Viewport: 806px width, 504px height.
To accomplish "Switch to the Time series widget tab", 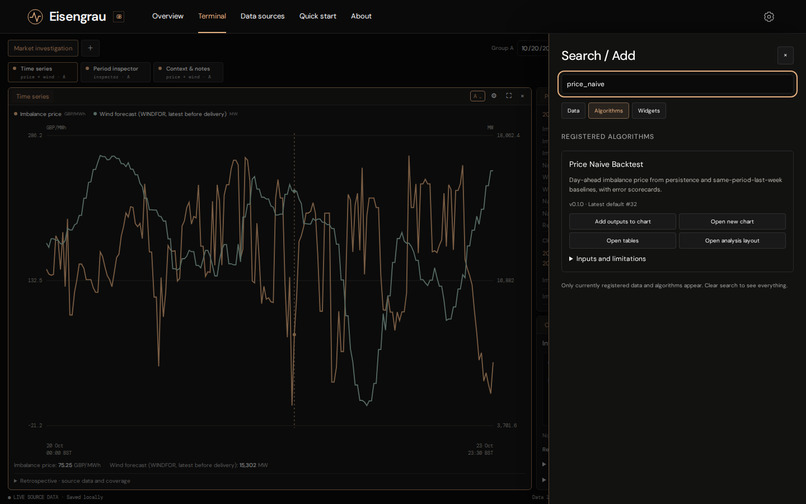I will tap(43, 72).
